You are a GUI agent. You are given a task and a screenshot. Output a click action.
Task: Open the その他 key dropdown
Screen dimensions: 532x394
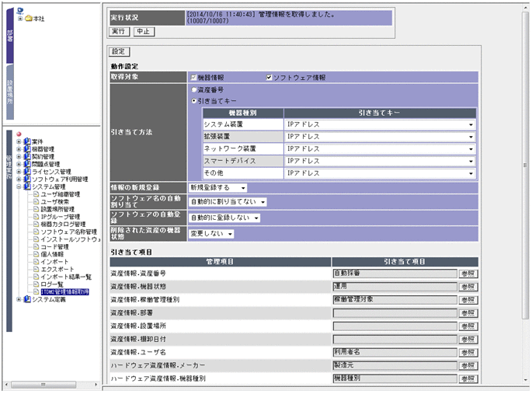click(x=380, y=173)
